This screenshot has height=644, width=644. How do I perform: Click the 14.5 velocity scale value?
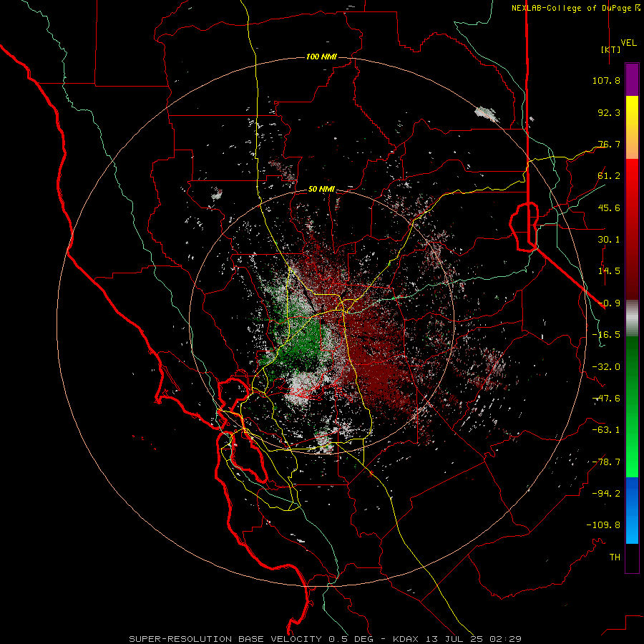click(609, 271)
